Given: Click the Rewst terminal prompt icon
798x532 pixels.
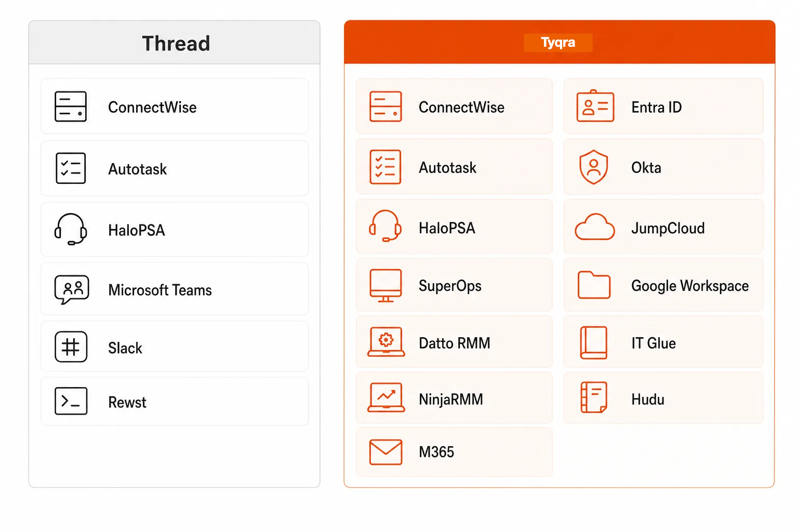Looking at the screenshot, I should click(x=71, y=401).
